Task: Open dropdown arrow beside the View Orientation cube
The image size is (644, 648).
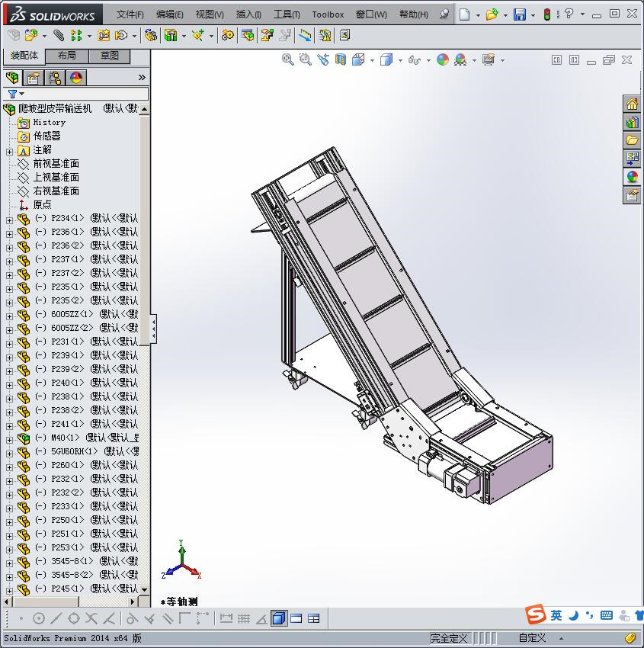Action: pos(372,60)
